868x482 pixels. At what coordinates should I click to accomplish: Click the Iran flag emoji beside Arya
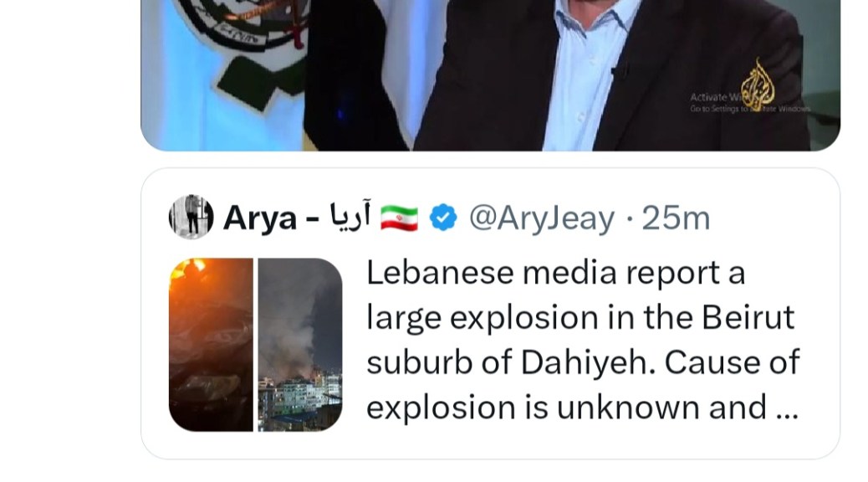pyautogui.click(x=399, y=218)
